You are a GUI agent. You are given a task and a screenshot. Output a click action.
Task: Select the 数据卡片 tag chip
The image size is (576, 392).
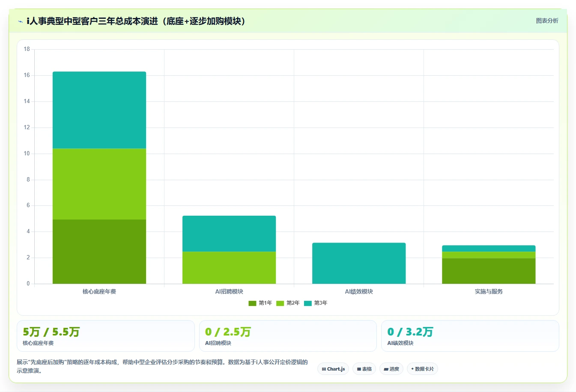point(422,369)
